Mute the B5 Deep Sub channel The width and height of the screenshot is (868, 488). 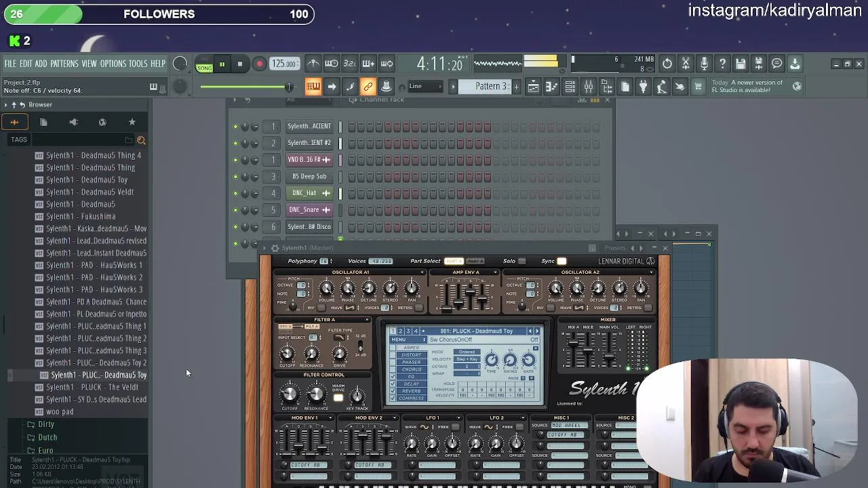pos(235,177)
